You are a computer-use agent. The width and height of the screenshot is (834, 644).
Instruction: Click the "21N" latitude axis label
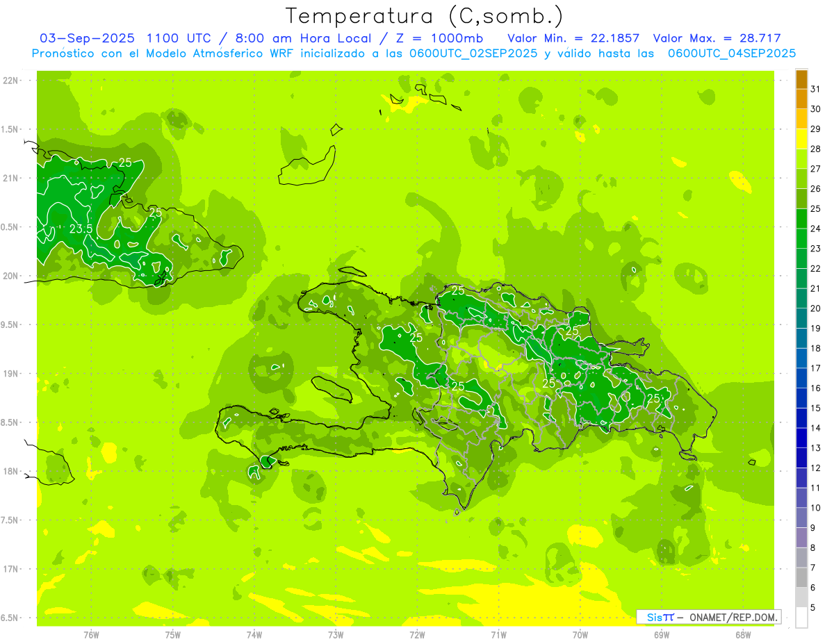point(10,179)
